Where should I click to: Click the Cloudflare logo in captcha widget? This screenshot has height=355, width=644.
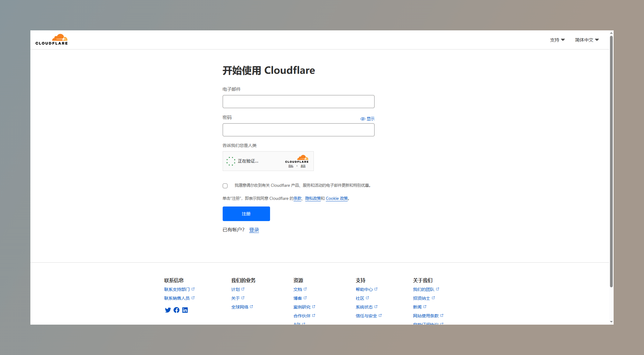pos(297,159)
